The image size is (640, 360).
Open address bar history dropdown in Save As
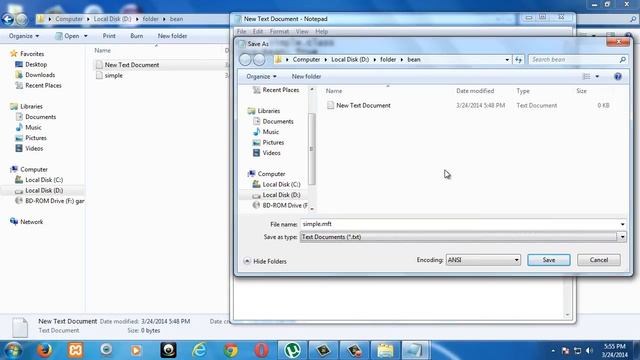click(507, 60)
